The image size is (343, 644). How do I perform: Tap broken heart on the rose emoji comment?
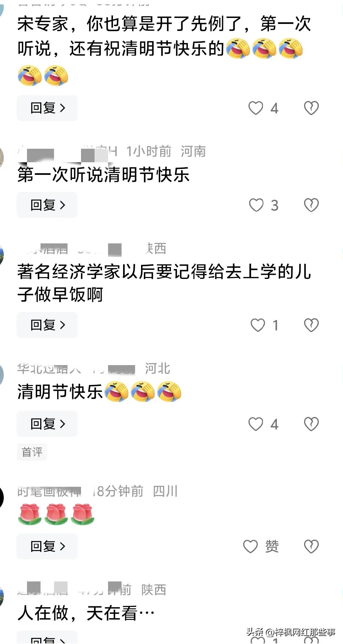pyautogui.click(x=311, y=547)
